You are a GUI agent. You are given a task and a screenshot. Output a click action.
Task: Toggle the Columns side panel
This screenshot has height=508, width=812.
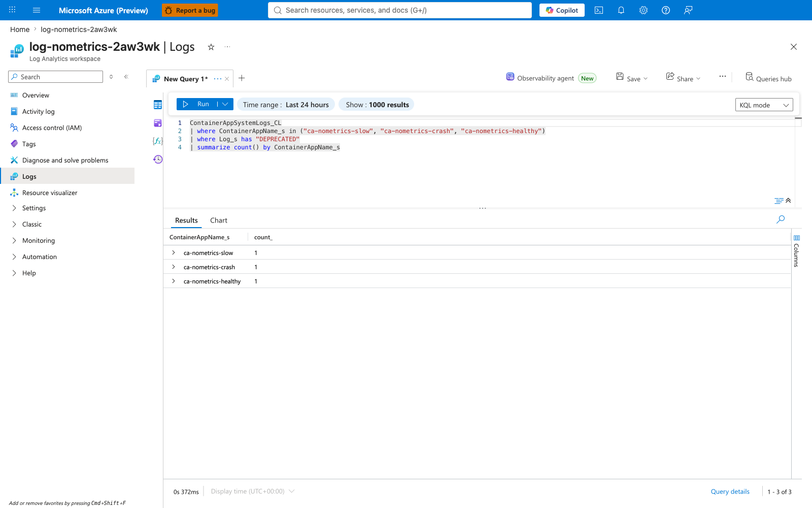[796, 250]
